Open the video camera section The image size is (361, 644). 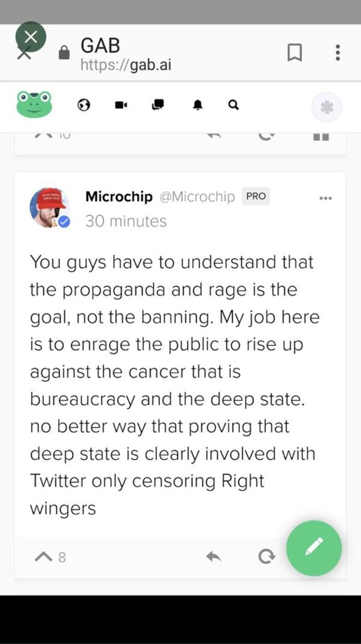pyautogui.click(x=120, y=104)
